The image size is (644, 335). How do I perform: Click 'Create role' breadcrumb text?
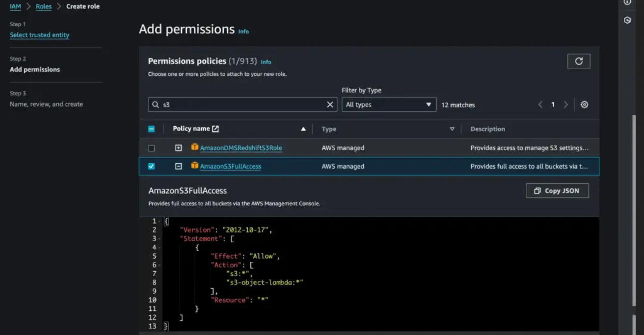point(83,6)
